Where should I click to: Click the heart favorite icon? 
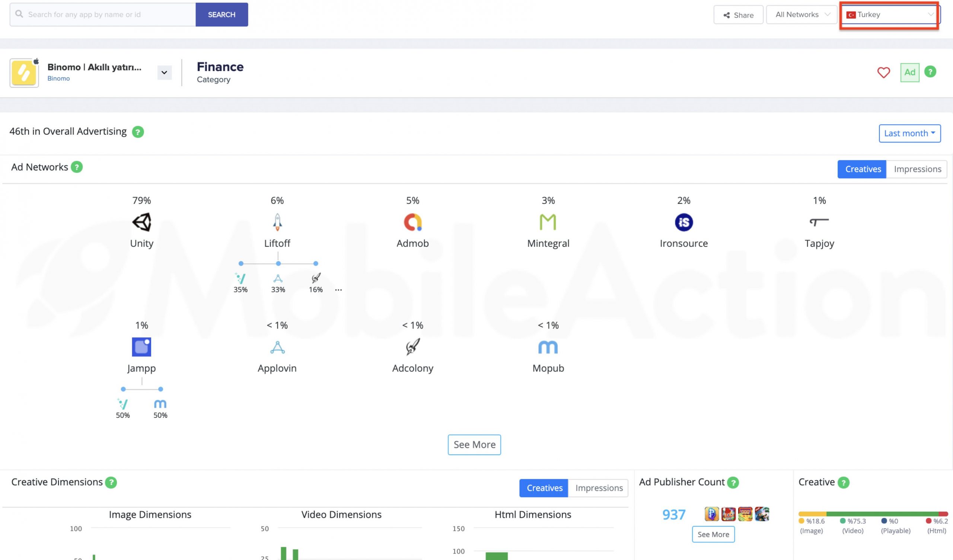tap(883, 72)
